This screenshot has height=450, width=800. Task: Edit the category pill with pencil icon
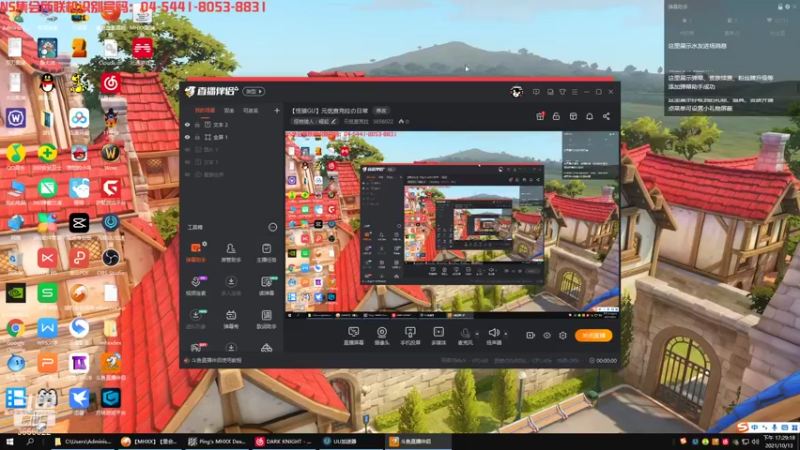(315, 121)
